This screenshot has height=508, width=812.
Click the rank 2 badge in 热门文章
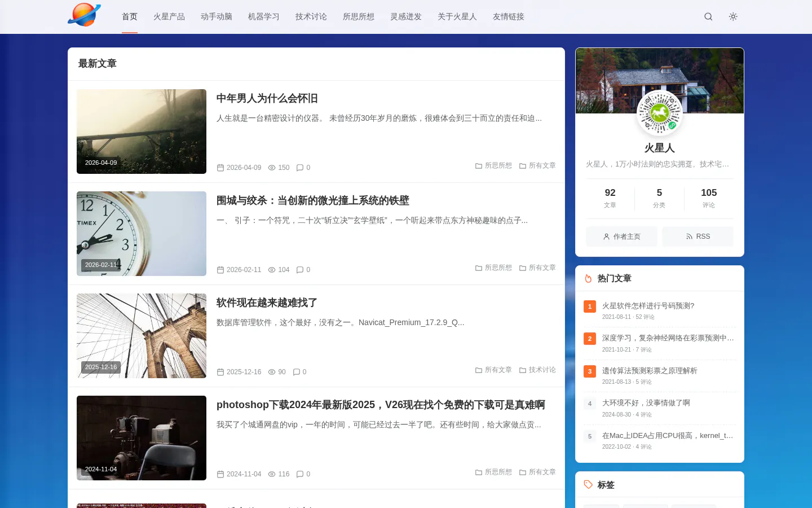tap(590, 339)
